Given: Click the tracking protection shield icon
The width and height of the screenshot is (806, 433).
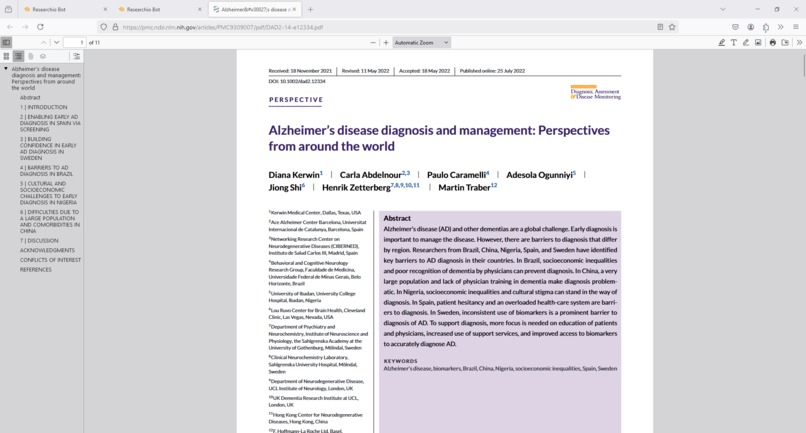Looking at the screenshot, I should coord(104,27).
